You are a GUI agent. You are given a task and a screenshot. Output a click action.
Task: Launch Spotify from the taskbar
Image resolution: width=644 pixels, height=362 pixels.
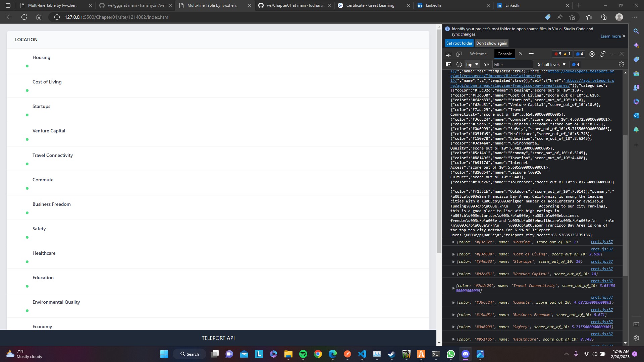click(304, 354)
